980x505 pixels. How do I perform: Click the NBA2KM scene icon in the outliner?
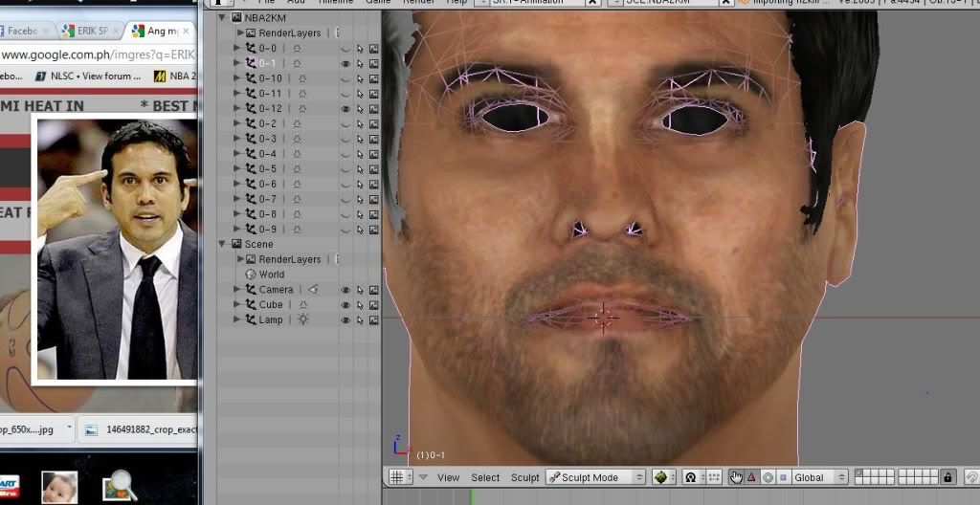236,17
